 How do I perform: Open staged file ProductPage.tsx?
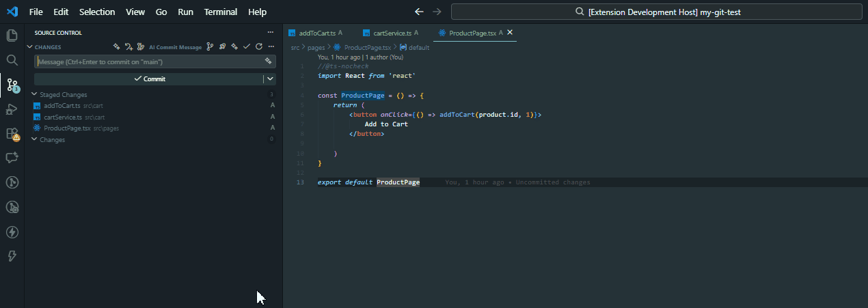67,128
